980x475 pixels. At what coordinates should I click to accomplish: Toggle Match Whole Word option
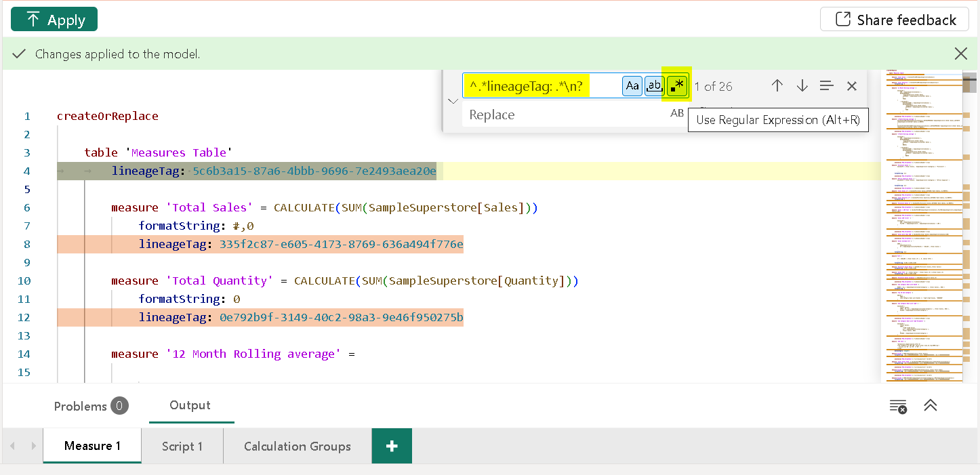pyautogui.click(x=653, y=86)
